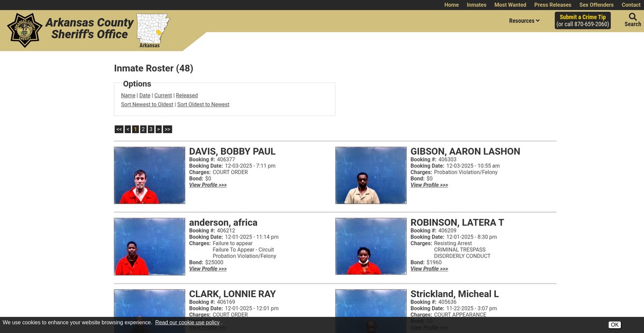Click booking date 12-03-2025 - 7:11 pm

(x=250, y=166)
